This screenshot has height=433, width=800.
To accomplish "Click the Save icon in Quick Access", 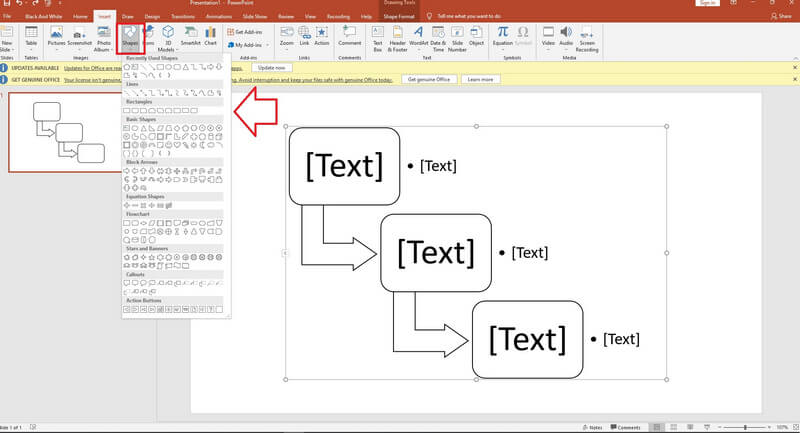I will (7, 3).
